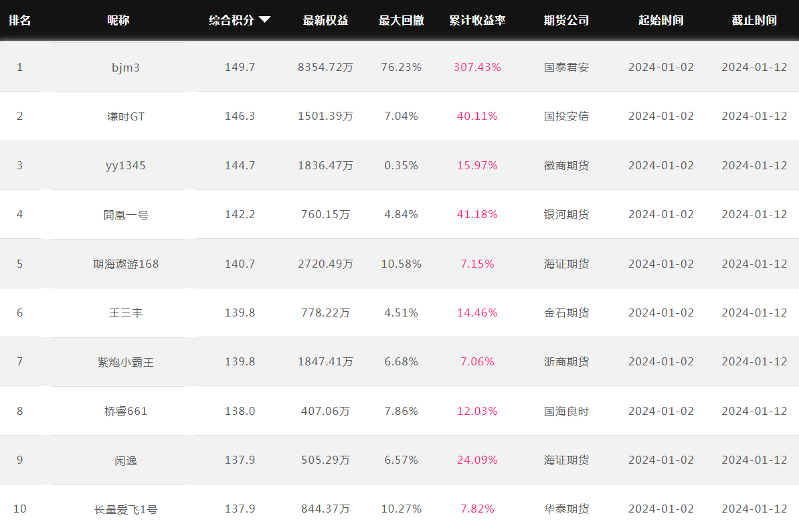Select the 7.15% return value
The width and height of the screenshot is (799, 532).
coord(477,264)
